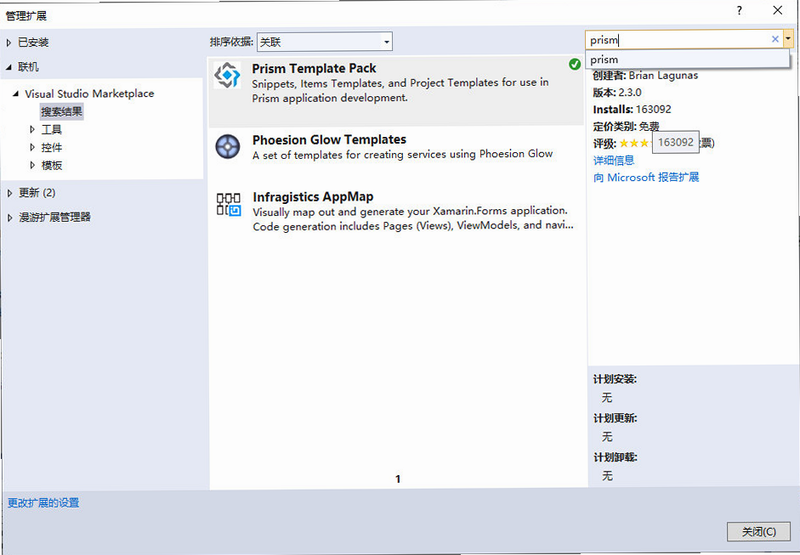Expand the 控件 subcategory arrow
800x555 pixels.
point(32,147)
